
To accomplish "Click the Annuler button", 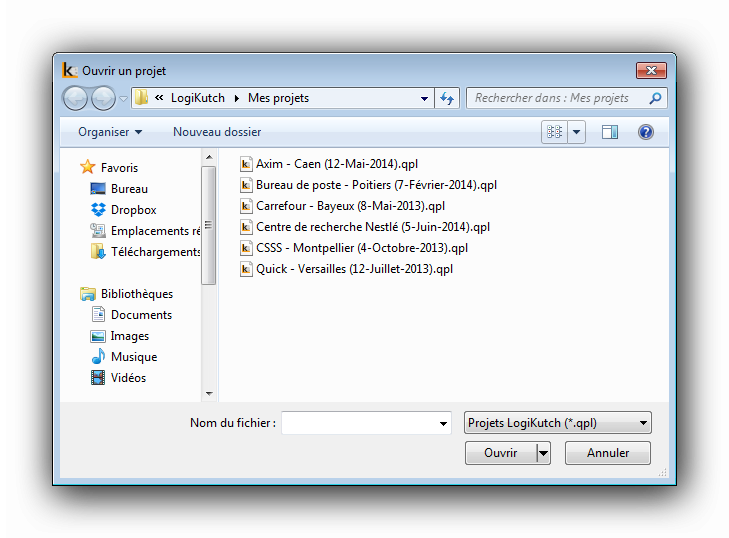I will pos(608,453).
